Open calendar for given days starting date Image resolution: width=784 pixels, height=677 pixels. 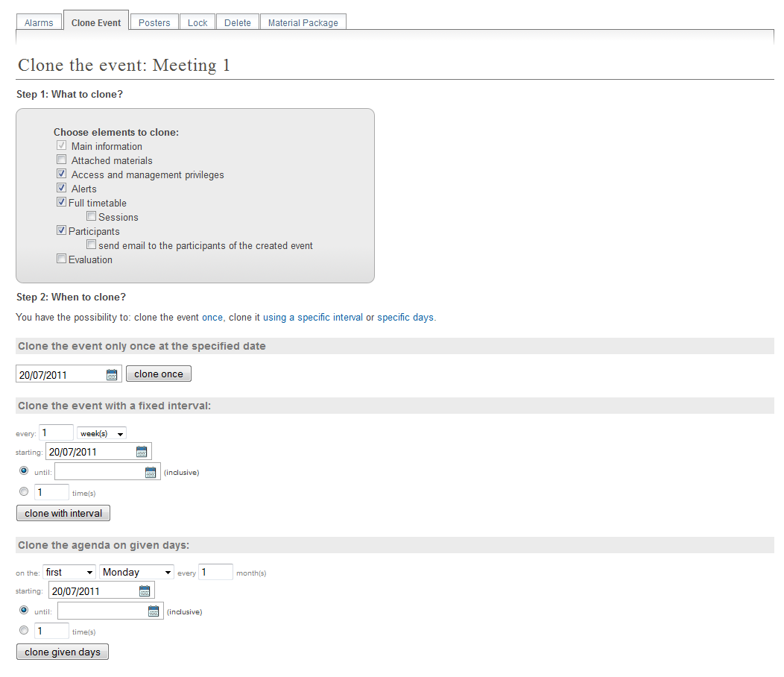pos(145,591)
